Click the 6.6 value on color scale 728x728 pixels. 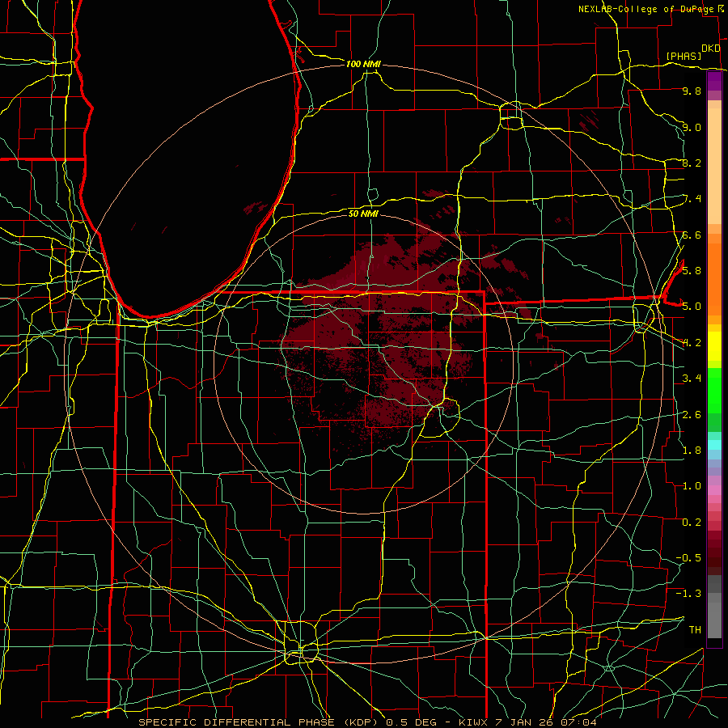point(692,235)
